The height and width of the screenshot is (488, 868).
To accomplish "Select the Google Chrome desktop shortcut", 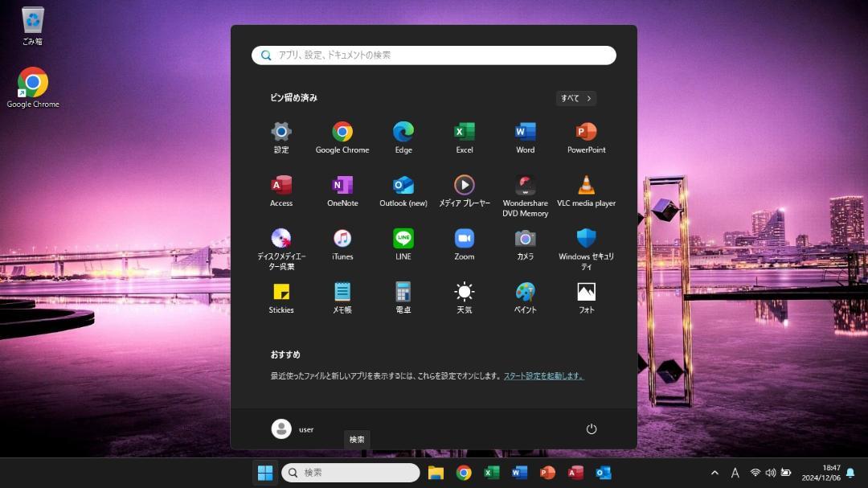I will 33,88.
